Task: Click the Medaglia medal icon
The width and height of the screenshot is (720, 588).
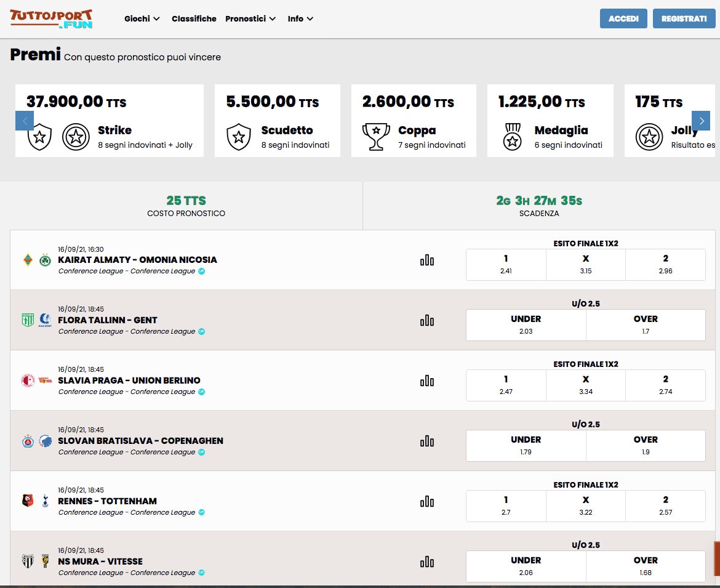Action: coord(513,137)
